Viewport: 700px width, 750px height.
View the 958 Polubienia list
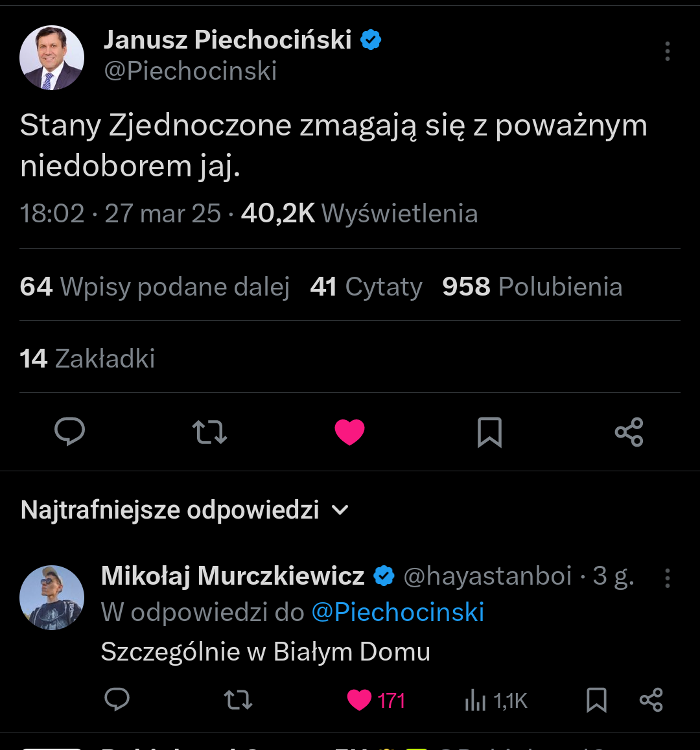click(x=531, y=287)
